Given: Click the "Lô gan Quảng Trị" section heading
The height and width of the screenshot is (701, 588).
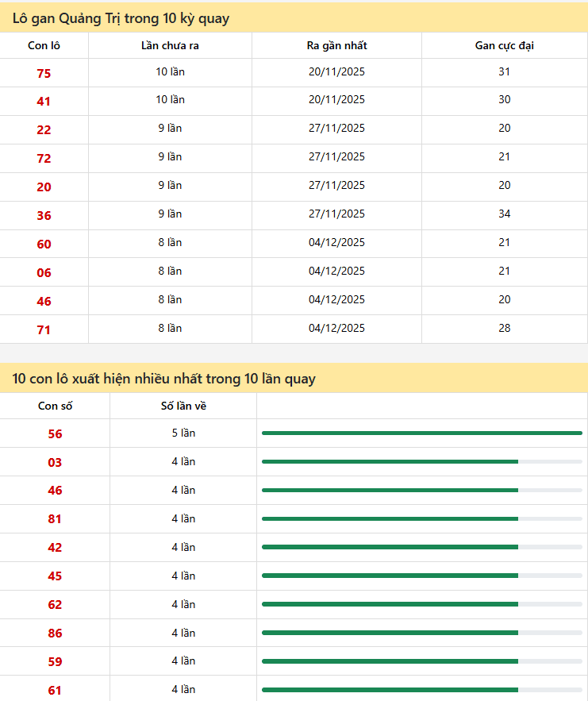Looking at the screenshot, I should 121,17.
